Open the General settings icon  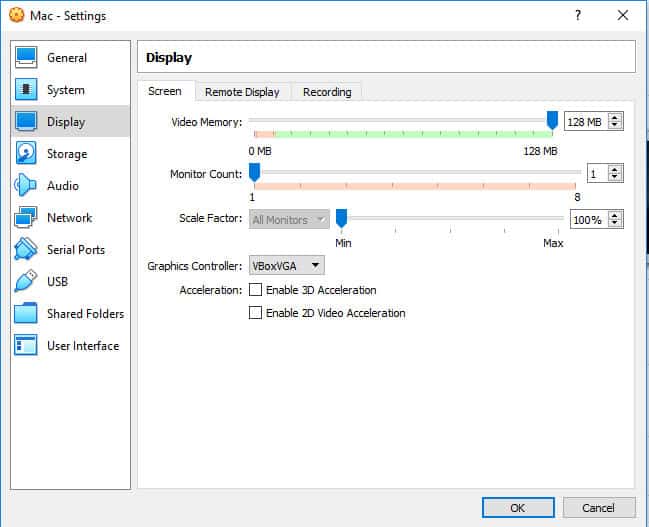(26, 58)
